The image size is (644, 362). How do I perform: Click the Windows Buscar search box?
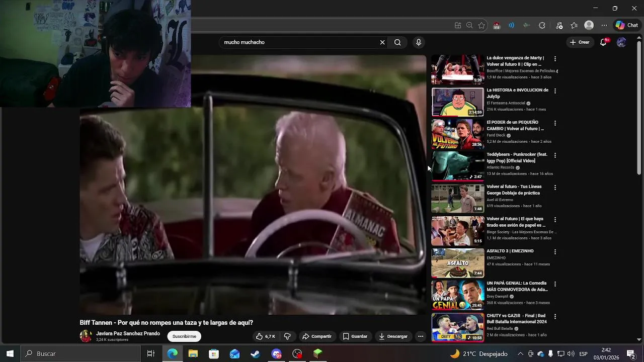(80, 353)
